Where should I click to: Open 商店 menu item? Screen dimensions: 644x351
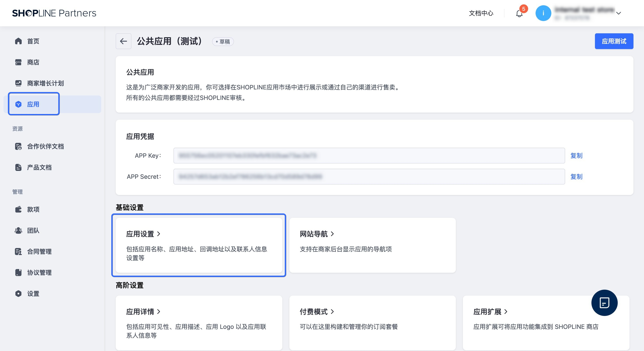pyautogui.click(x=33, y=62)
